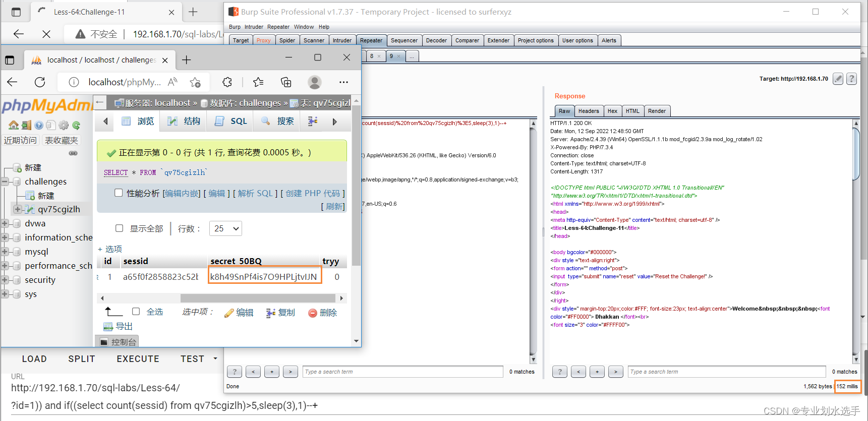Open the 行数 row count dropdown

click(x=226, y=228)
